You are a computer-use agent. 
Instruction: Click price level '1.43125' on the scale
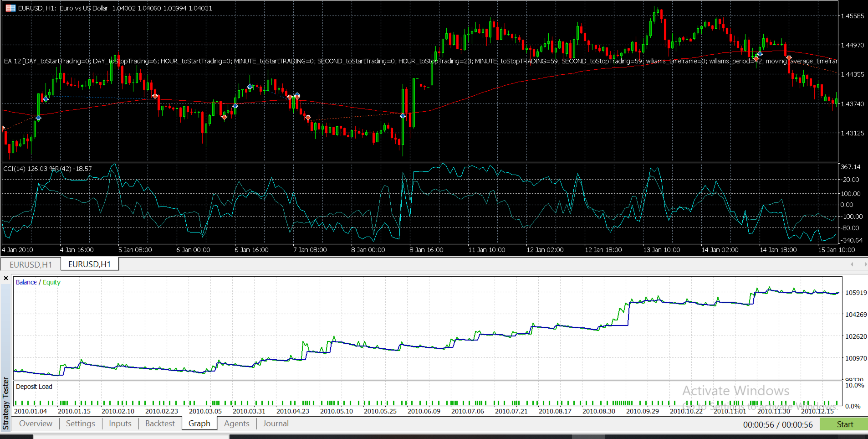coord(852,133)
